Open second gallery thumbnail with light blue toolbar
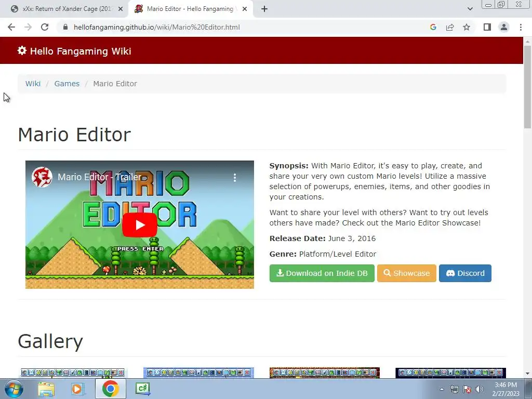This screenshot has width=532, height=399. [x=198, y=373]
